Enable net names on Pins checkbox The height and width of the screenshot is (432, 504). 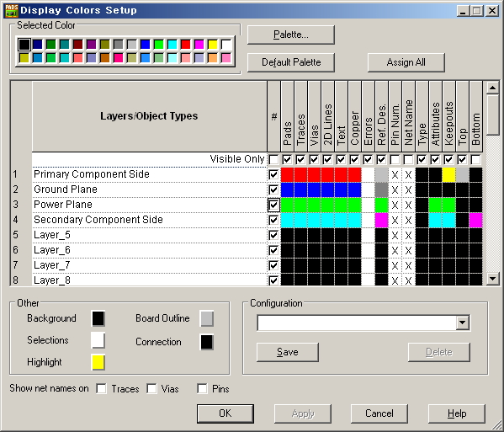[x=202, y=388]
